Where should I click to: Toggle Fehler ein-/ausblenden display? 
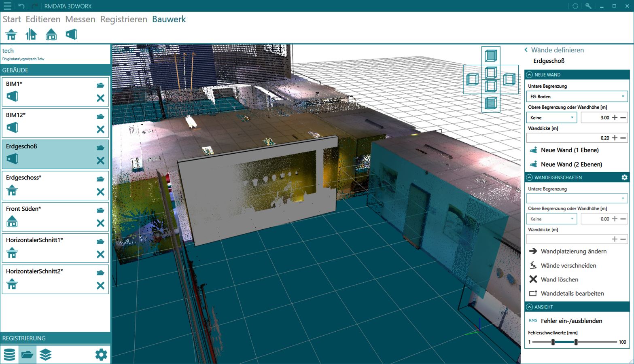(571, 321)
